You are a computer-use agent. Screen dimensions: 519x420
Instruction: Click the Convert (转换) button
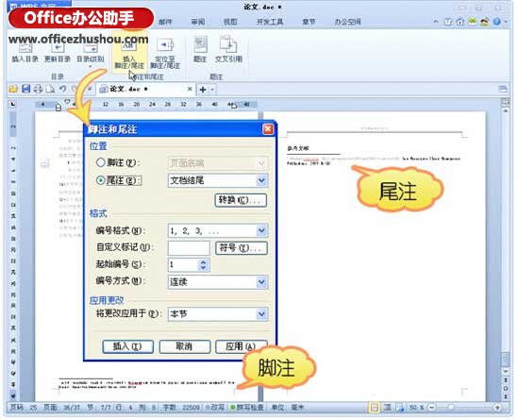[x=241, y=200]
